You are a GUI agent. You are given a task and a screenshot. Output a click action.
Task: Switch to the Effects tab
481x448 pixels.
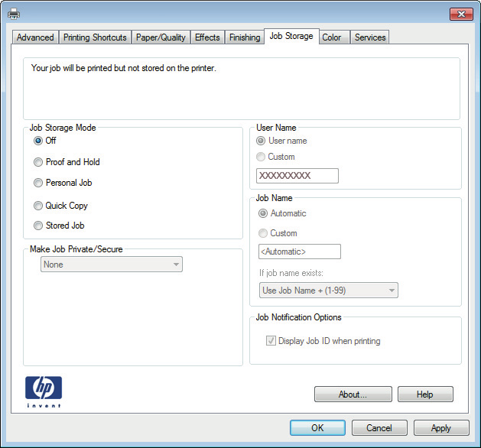click(x=207, y=37)
